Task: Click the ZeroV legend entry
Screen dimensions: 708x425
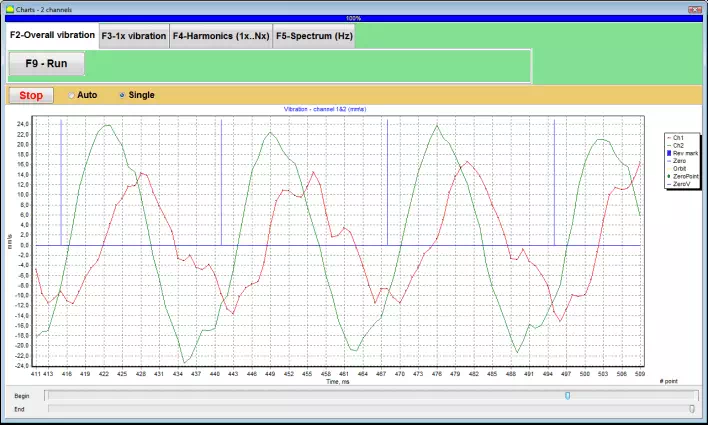Action: coord(680,184)
